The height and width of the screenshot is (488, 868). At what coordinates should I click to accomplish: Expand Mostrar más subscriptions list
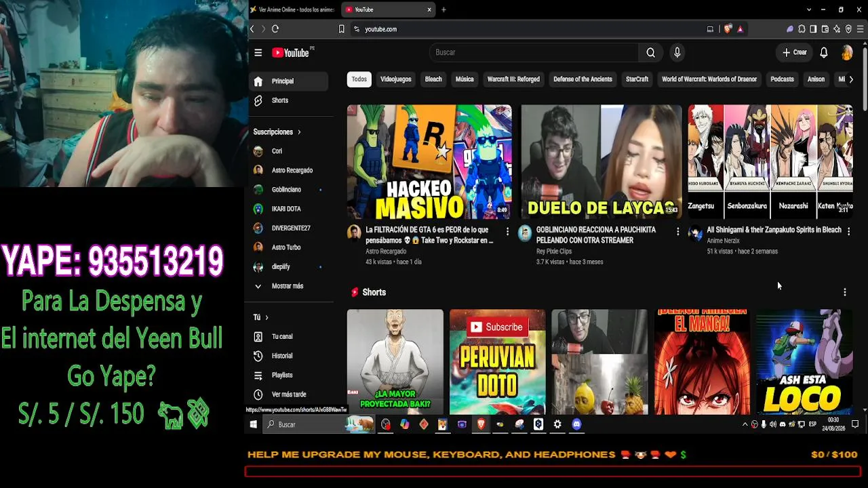coord(288,286)
